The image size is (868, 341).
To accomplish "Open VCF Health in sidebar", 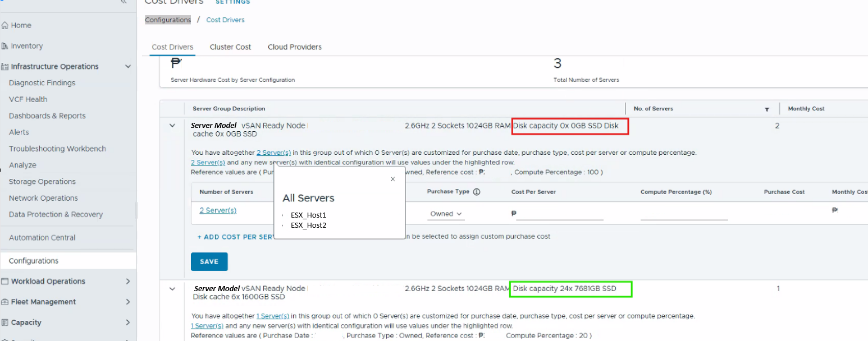I will 28,99.
